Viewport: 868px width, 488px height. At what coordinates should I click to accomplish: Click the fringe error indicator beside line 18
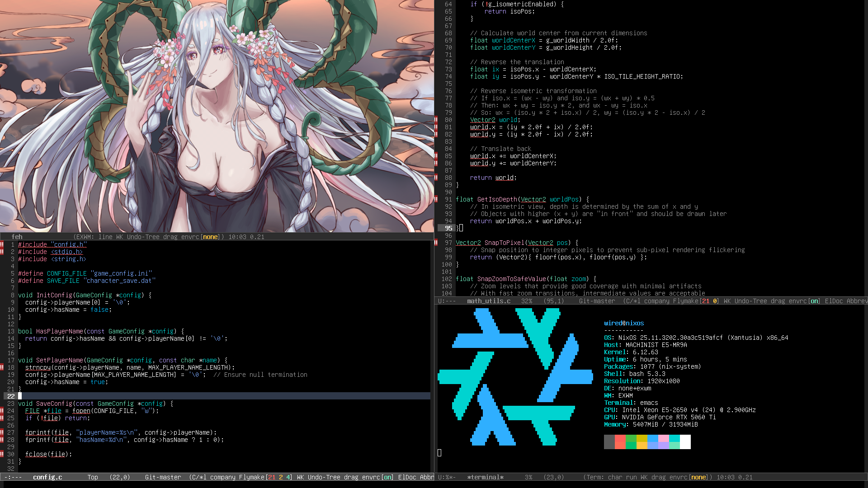tap(2, 367)
